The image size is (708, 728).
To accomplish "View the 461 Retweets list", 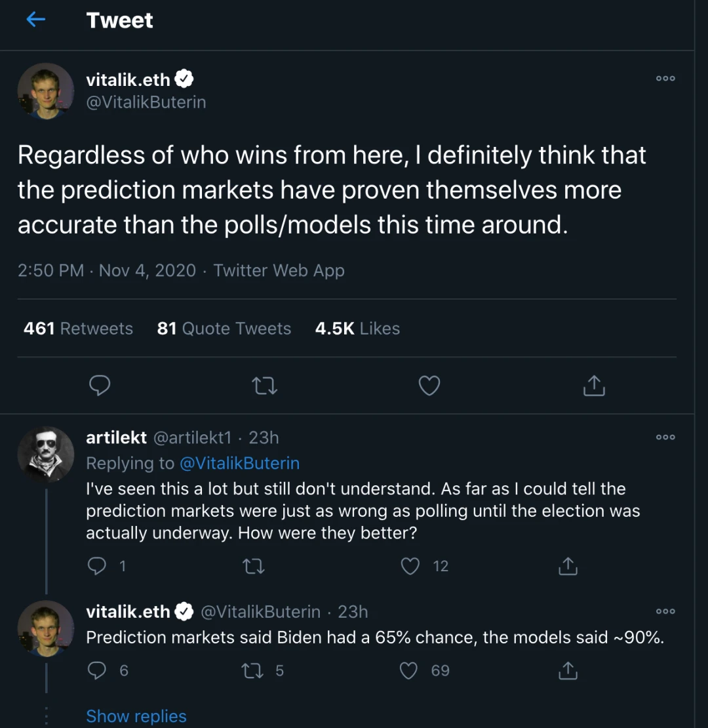I will coord(78,329).
